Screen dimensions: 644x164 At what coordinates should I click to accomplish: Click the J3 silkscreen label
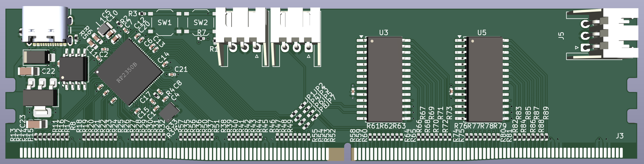620,136
